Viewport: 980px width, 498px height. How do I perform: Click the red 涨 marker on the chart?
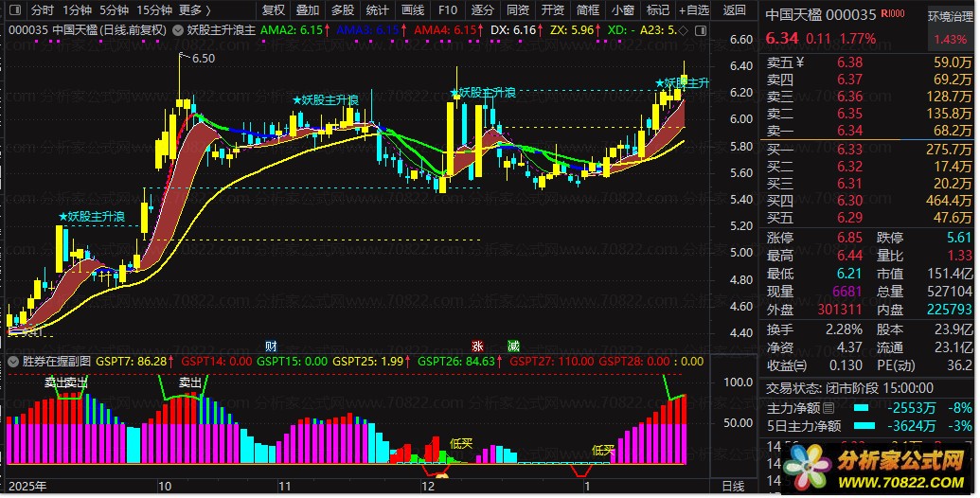pos(477,347)
